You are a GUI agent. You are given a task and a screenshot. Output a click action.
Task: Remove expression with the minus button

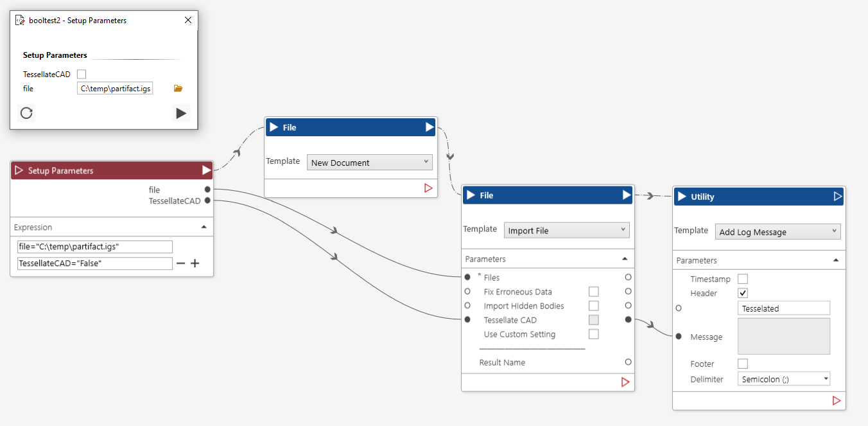pyautogui.click(x=181, y=263)
